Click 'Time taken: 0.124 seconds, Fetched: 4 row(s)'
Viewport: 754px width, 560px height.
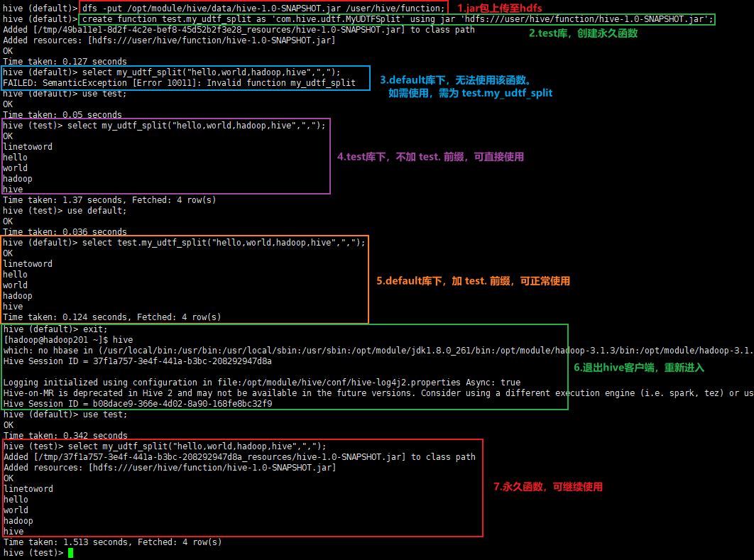pyautogui.click(x=112, y=317)
